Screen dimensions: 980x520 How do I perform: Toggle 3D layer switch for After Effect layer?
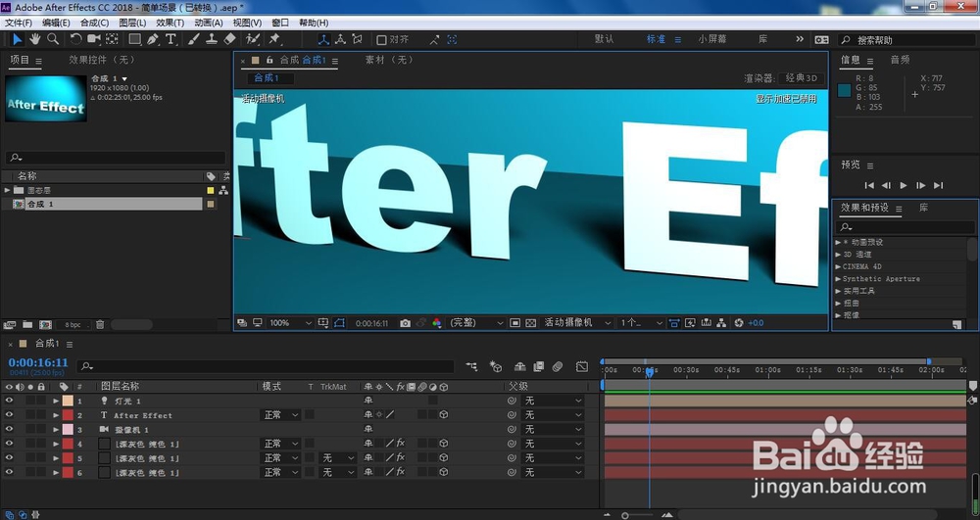(444, 414)
